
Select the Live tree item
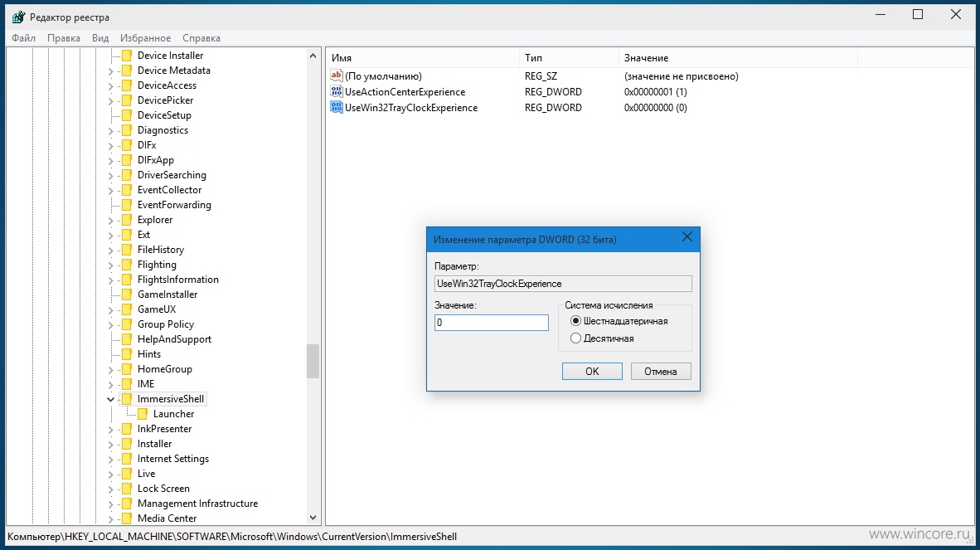tap(146, 474)
